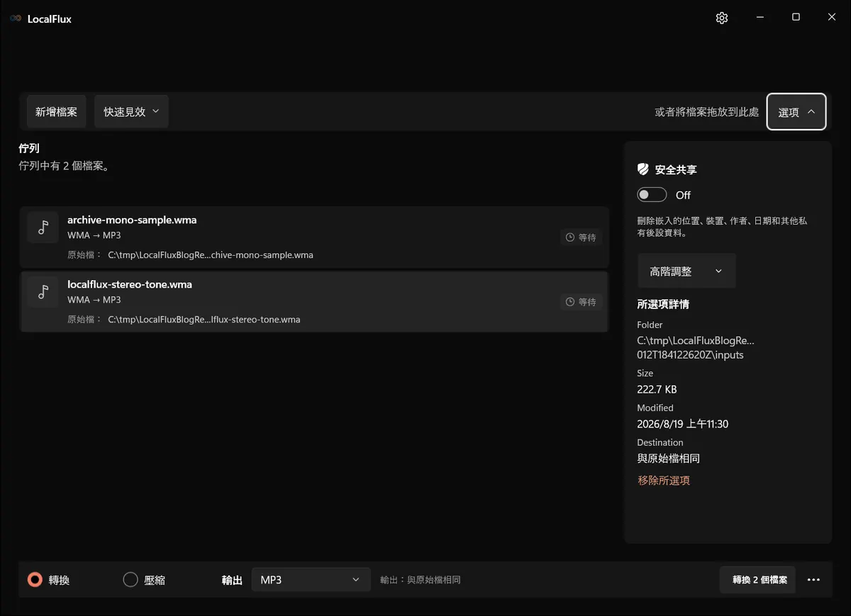Close the LocalFlux window

(832, 18)
